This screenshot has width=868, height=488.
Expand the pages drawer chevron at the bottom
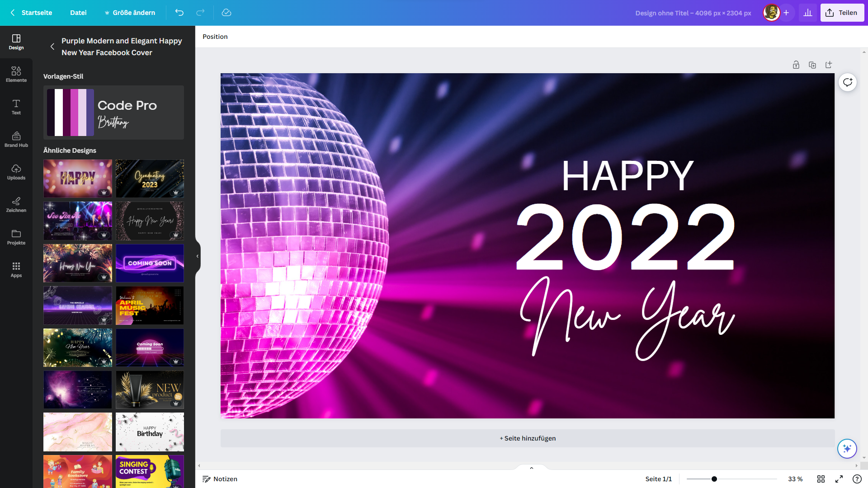click(532, 468)
